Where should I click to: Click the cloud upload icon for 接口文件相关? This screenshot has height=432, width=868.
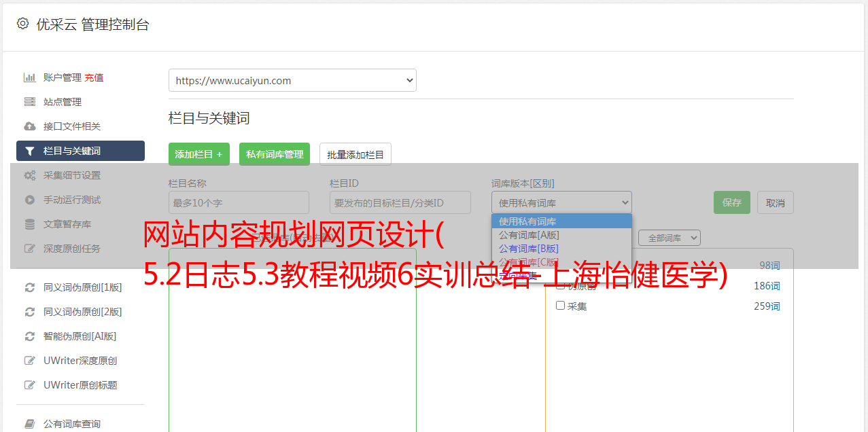(30, 126)
